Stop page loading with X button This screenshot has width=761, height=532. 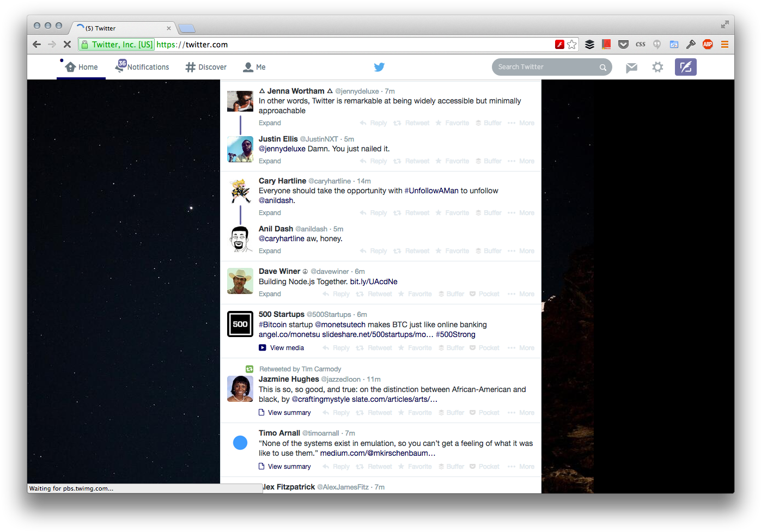(67, 45)
